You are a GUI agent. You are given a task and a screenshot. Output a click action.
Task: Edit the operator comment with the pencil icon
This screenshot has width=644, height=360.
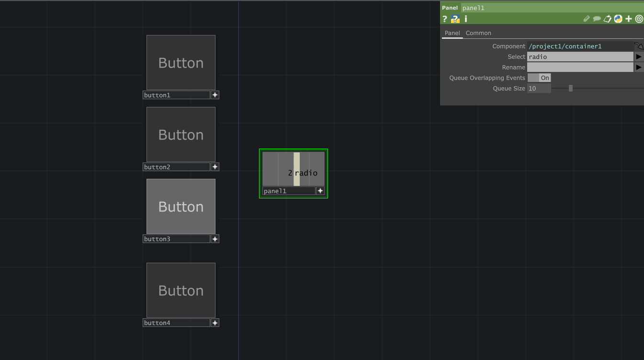pyautogui.click(x=586, y=19)
